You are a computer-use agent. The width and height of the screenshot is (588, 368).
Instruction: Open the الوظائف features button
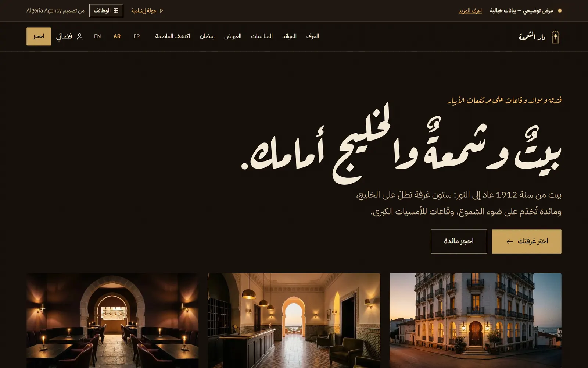[106, 11]
